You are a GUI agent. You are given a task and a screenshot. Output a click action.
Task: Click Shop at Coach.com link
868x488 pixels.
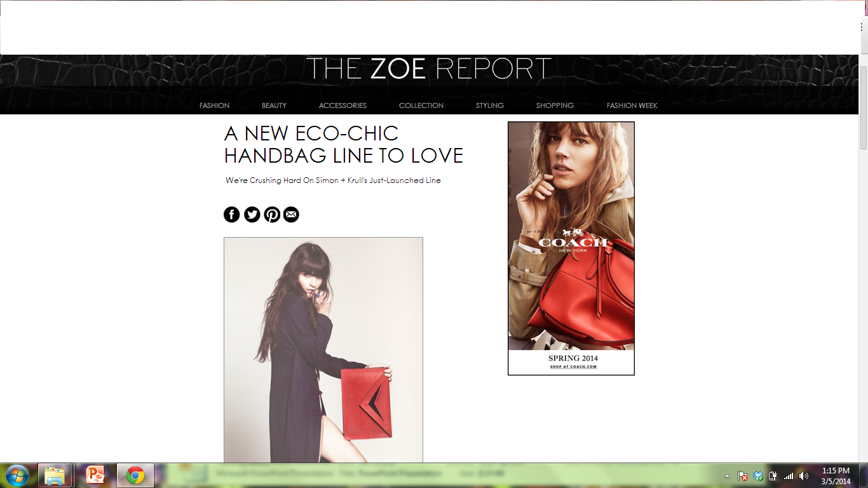point(573,367)
